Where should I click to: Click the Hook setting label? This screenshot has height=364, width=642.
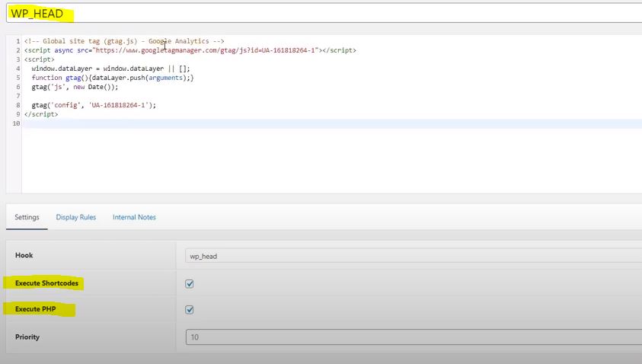tap(24, 255)
